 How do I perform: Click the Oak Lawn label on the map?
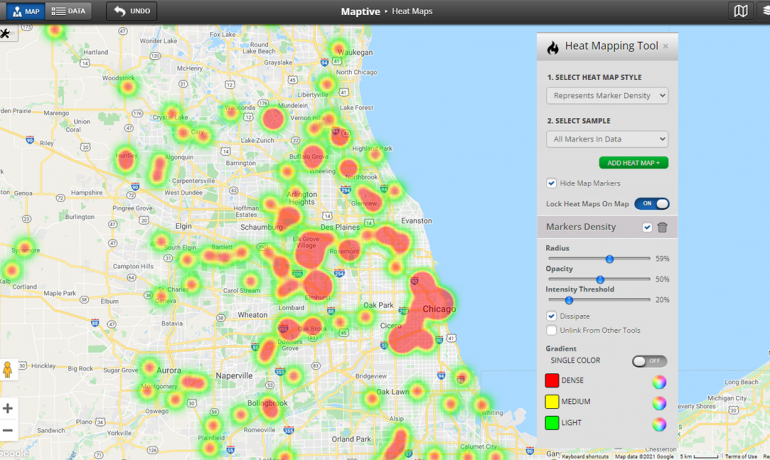point(392,392)
